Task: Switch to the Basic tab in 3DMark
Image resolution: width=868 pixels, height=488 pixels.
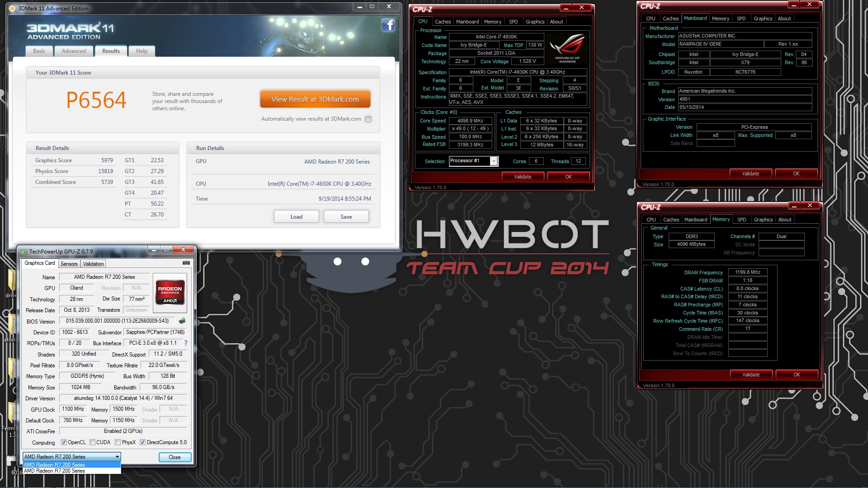Action: pyautogui.click(x=39, y=51)
